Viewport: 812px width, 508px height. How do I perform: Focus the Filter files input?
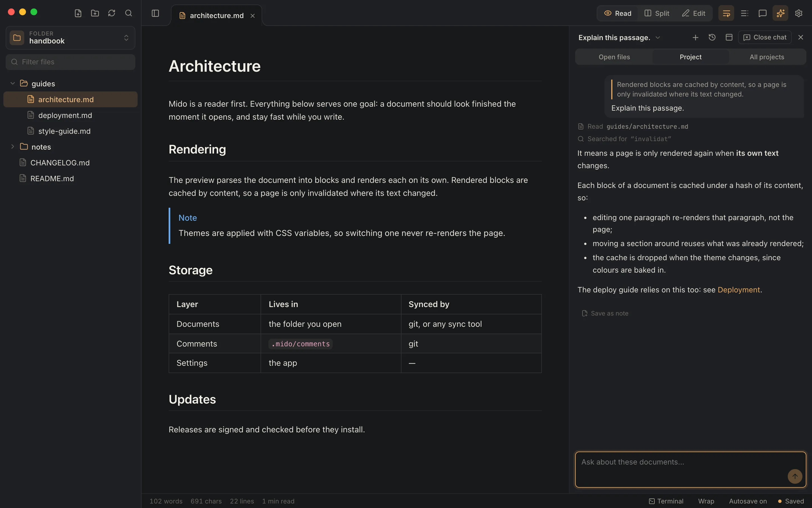coord(70,62)
